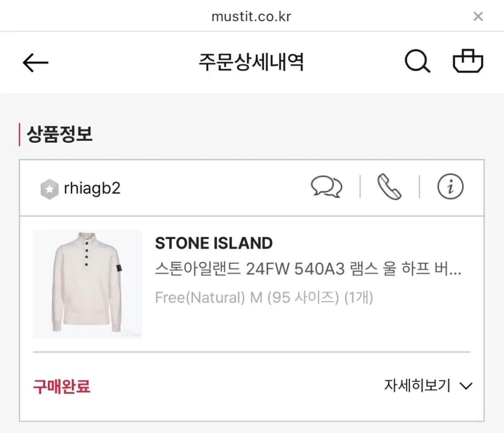This screenshot has height=433, width=504.
Task: Click the chat bubble icon to message seller
Action: (327, 188)
